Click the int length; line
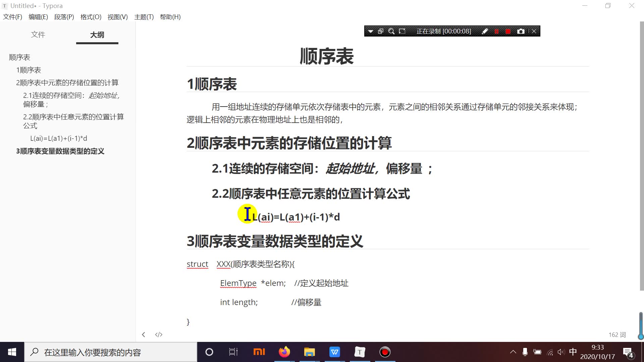The height and width of the screenshot is (362, 644). tap(239, 302)
